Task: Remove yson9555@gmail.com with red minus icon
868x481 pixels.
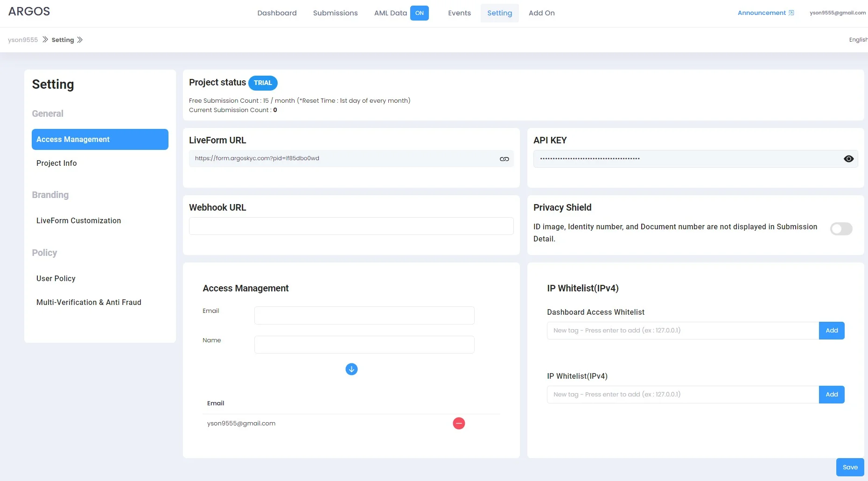Action: tap(459, 424)
